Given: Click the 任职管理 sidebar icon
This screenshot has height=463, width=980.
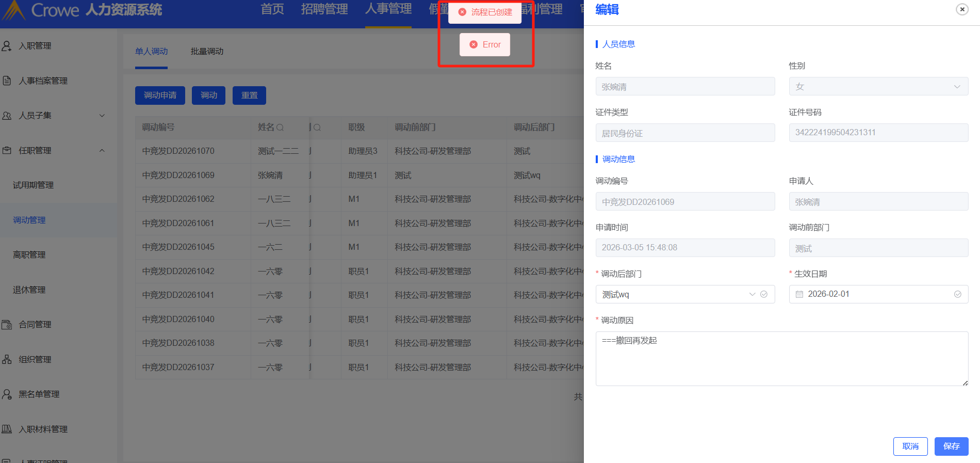Looking at the screenshot, I should click(7, 150).
